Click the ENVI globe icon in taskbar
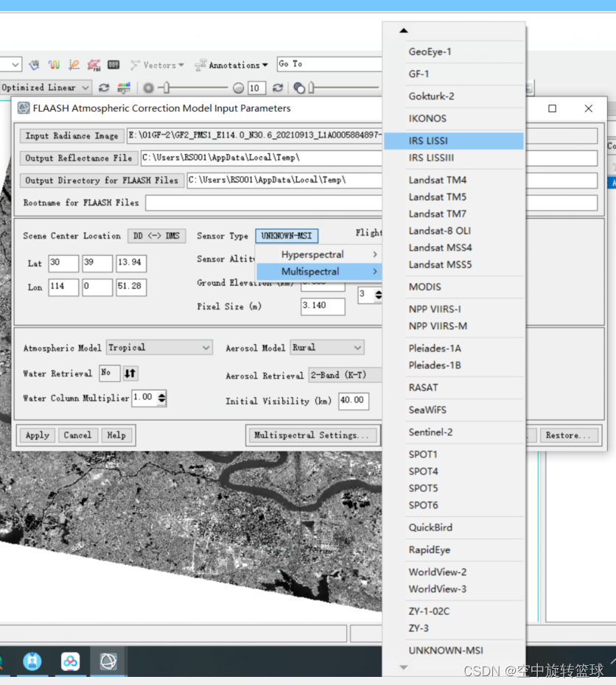The image size is (616, 685). 108,661
